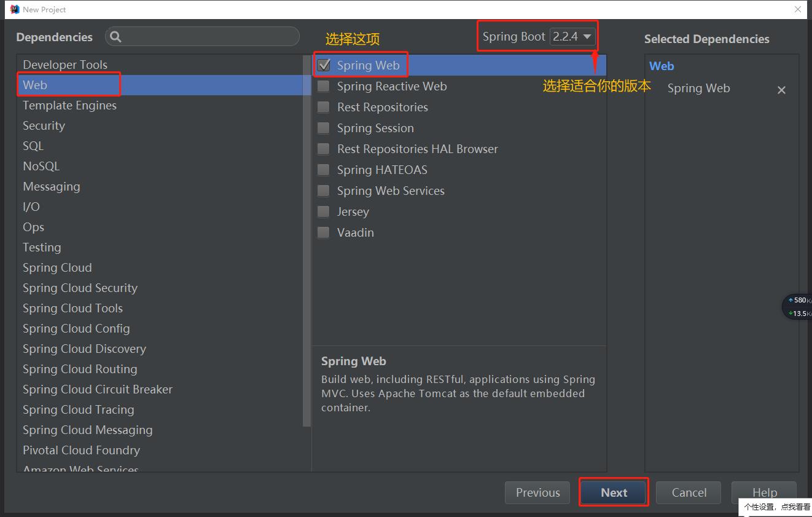Screen dimensions: 812x517
Task: Click the search magnifier icon in Dependencies
Action: coord(115,37)
